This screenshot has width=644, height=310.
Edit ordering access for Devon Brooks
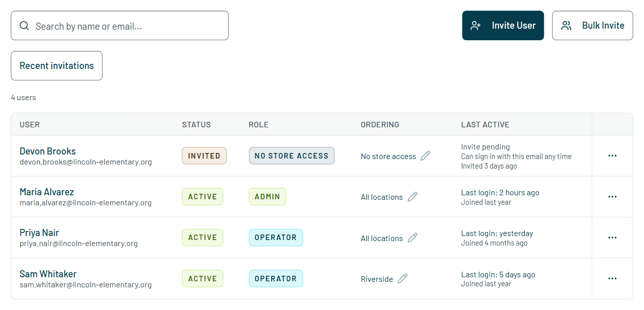coord(425,156)
